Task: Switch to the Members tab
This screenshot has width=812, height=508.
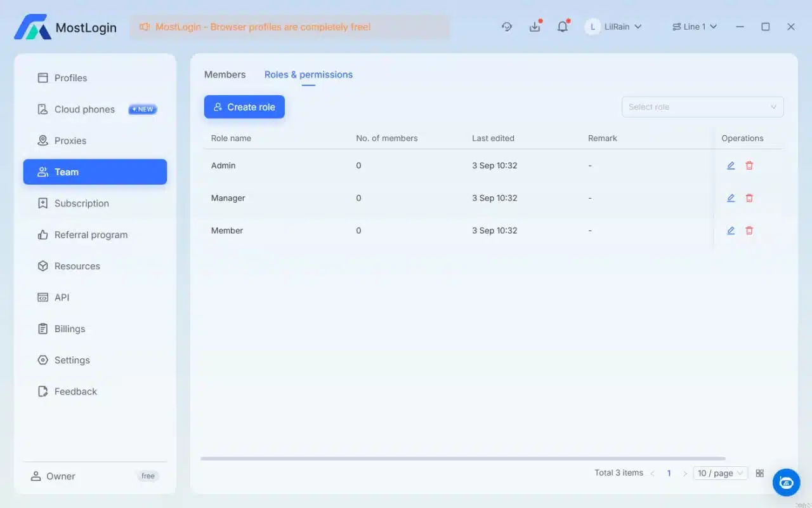Action: [x=225, y=74]
